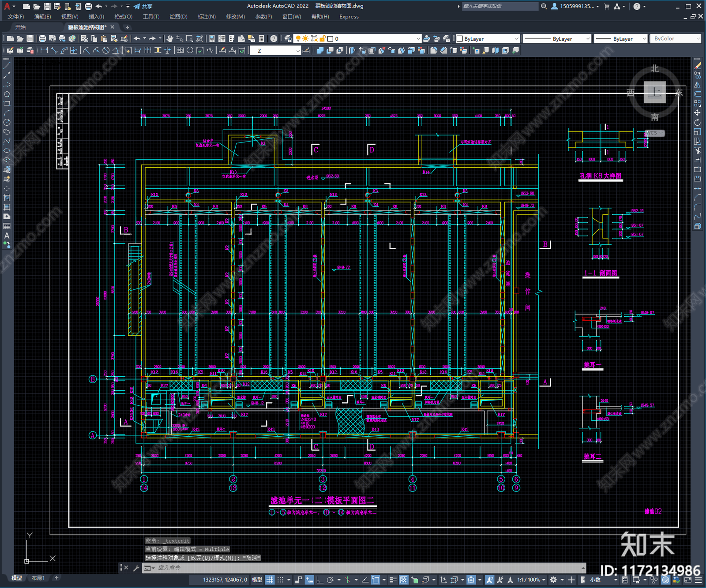
Task: Click the search magnifier icon in title bar
Action: point(544,6)
